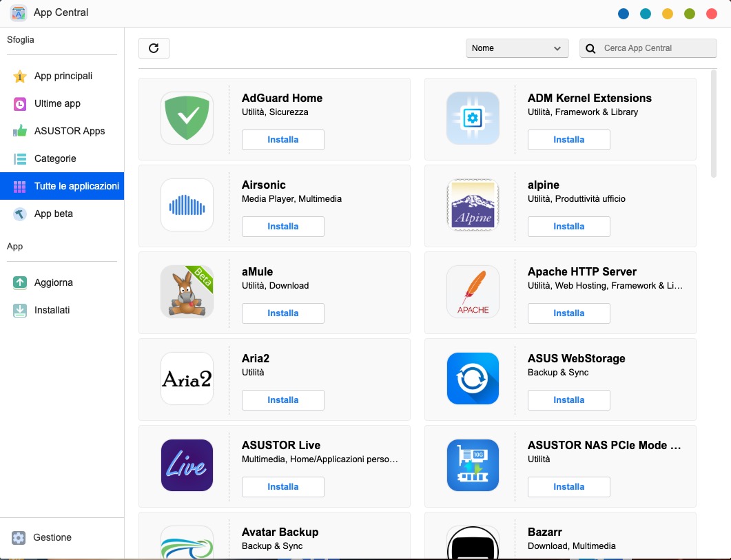Open Gestione settings entry
The image size is (731, 560).
[62, 538]
